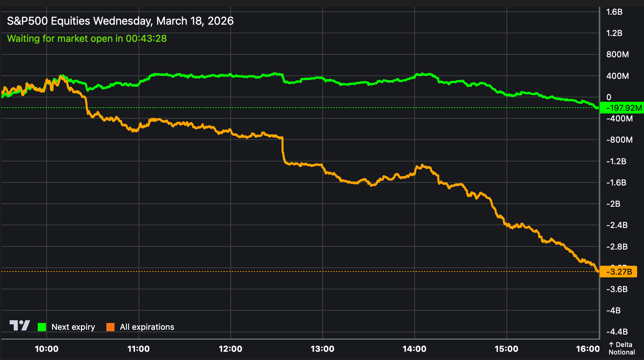The height and width of the screenshot is (360, 644).
Task: Click the 13:00 time axis label
Action: point(322,349)
